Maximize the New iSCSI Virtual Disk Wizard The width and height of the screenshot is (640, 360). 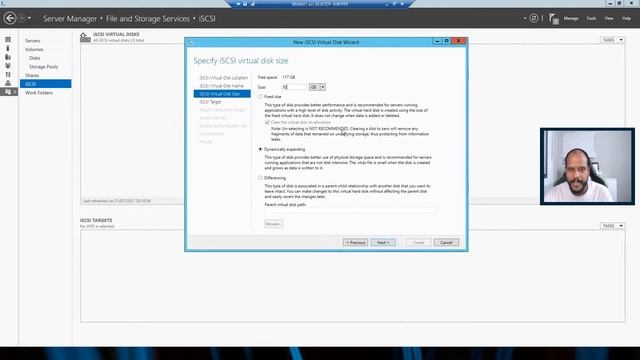click(447, 41)
